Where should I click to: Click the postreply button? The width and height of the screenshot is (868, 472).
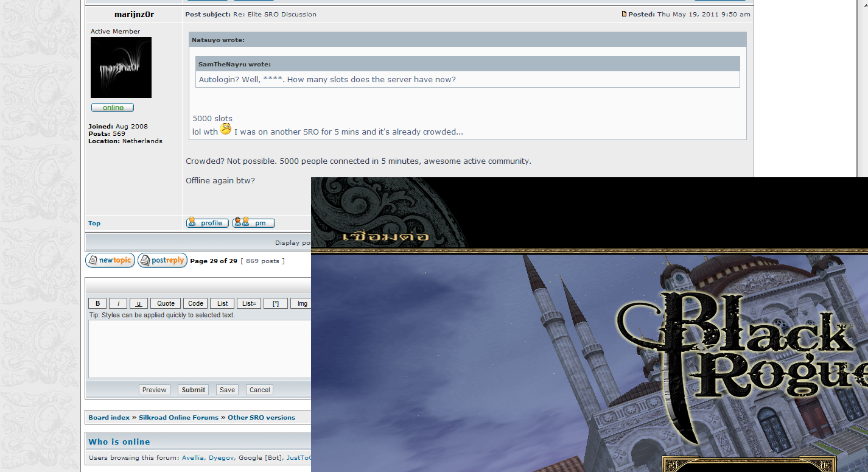click(163, 260)
